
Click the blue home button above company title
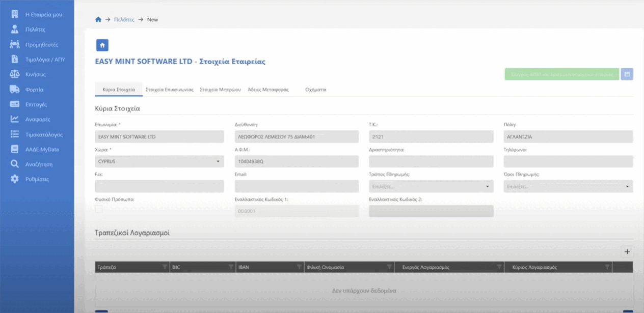pyautogui.click(x=102, y=45)
